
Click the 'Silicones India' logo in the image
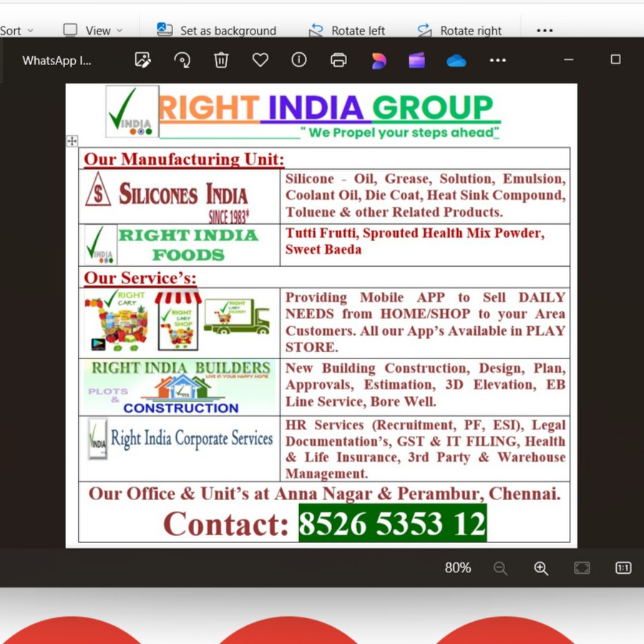click(x=167, y=199)
